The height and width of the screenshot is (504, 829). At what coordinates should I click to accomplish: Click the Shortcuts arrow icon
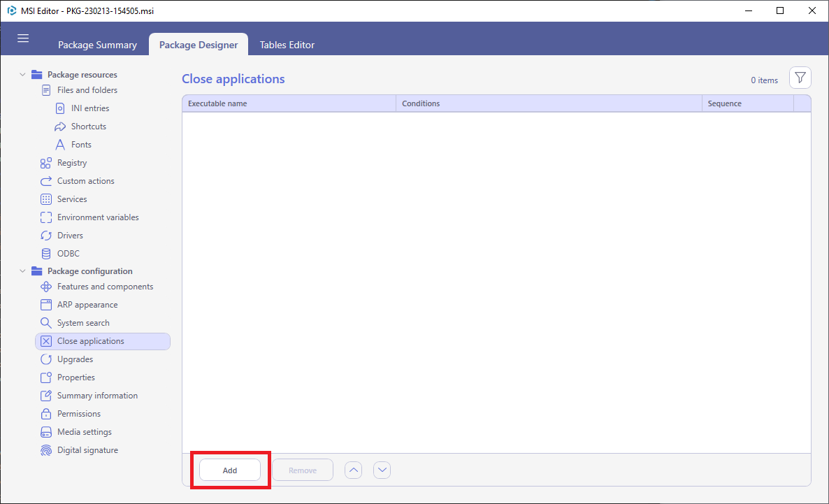coord(60,127)
